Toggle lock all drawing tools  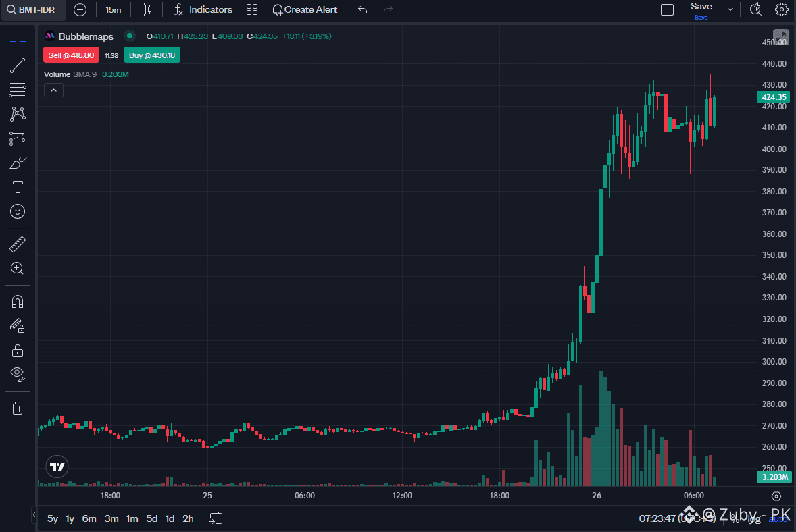pos(18,350)
